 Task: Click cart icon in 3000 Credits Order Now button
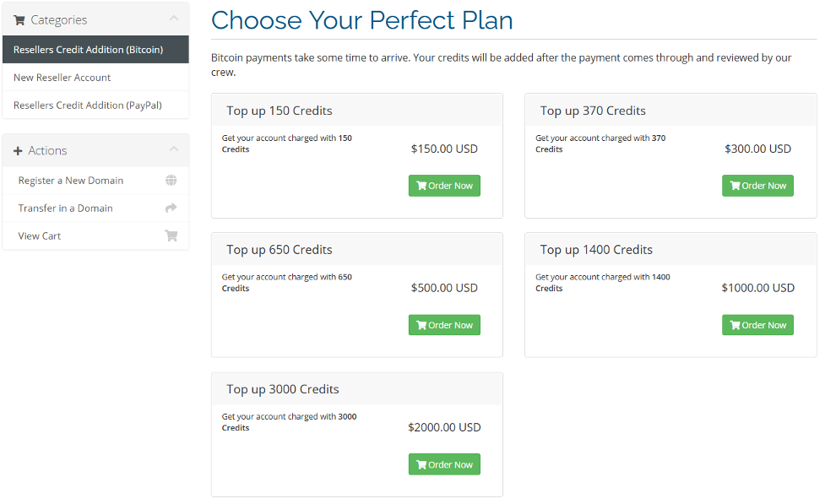click(421, 464)
